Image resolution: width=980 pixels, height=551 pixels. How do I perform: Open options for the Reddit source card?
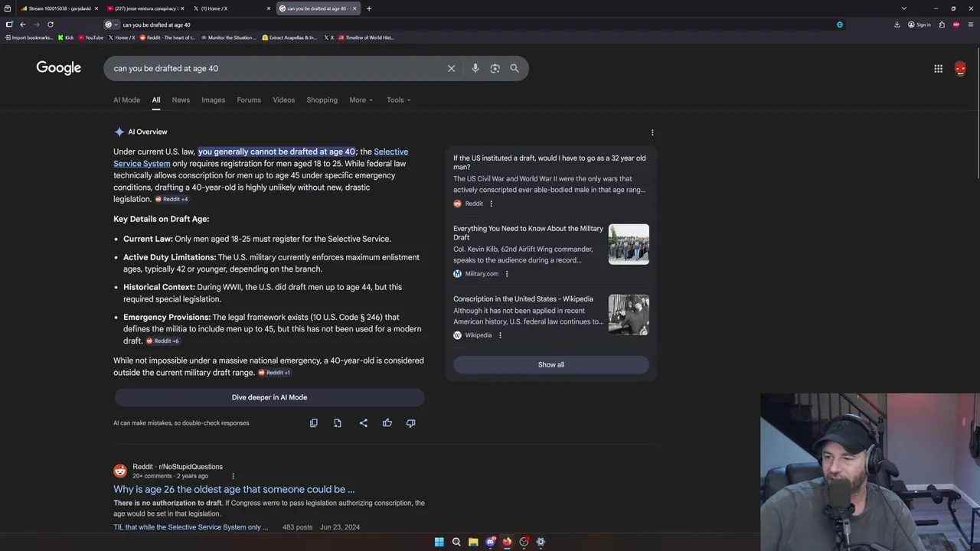(x=491, y=204)
